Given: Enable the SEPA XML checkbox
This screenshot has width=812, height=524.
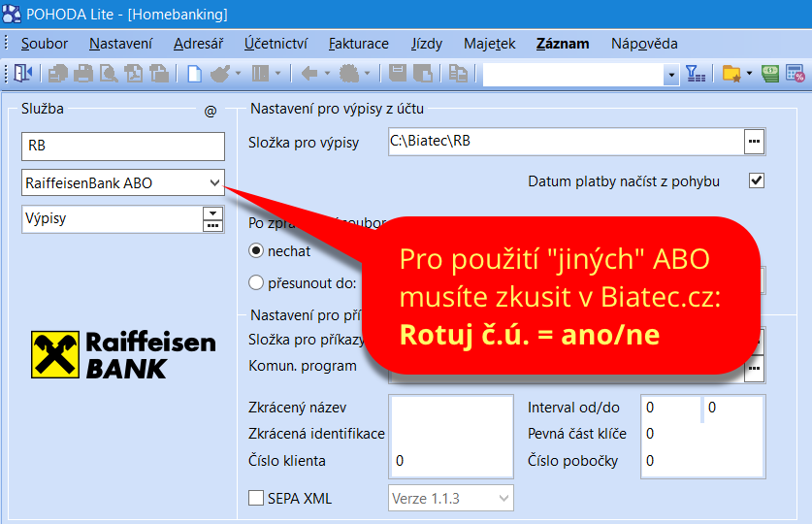Looking at the screenshot, I should point(256,498).
